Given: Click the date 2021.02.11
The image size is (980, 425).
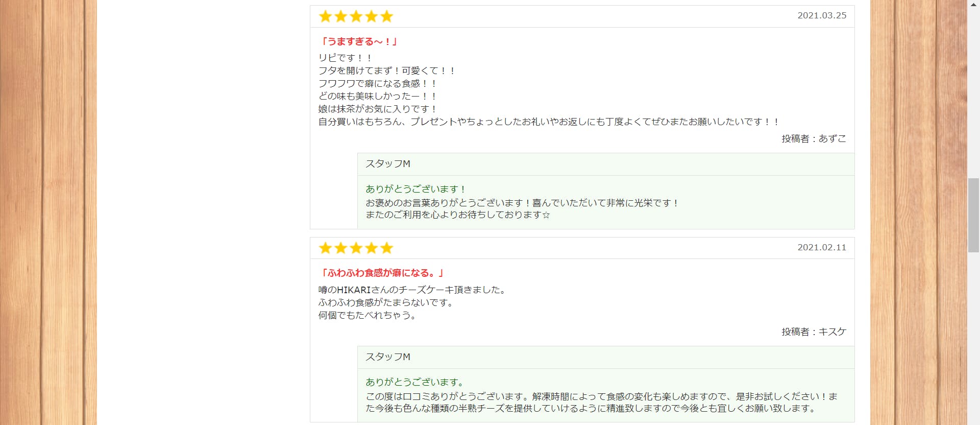Looking at the screenshot, I should pyautogui.click(x=822, y=248).
